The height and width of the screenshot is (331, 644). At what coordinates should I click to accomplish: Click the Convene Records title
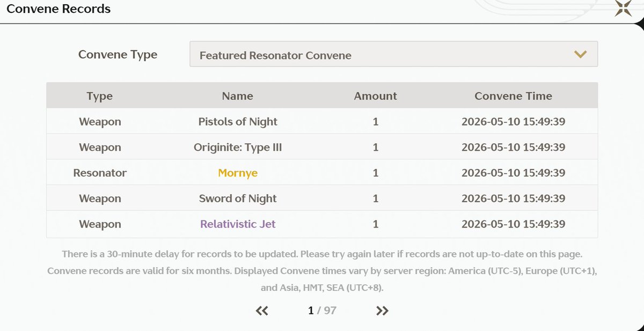click(x=58, y=9)
